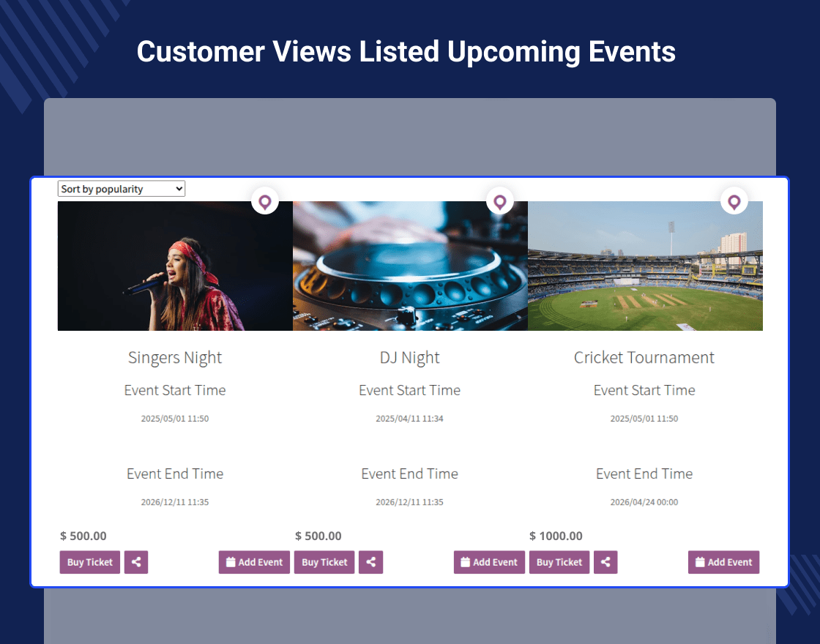Click the location pin icon above DJ Night
The width and height of the screenshot is (820, 644).
coord(500,201)
